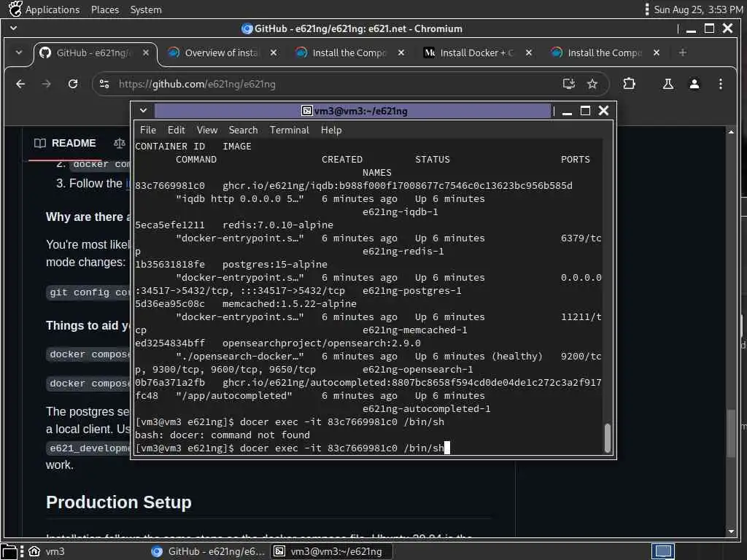747x560 pixels.
Task: Click the GNOME foot logo icon
Action: (15, 9)
